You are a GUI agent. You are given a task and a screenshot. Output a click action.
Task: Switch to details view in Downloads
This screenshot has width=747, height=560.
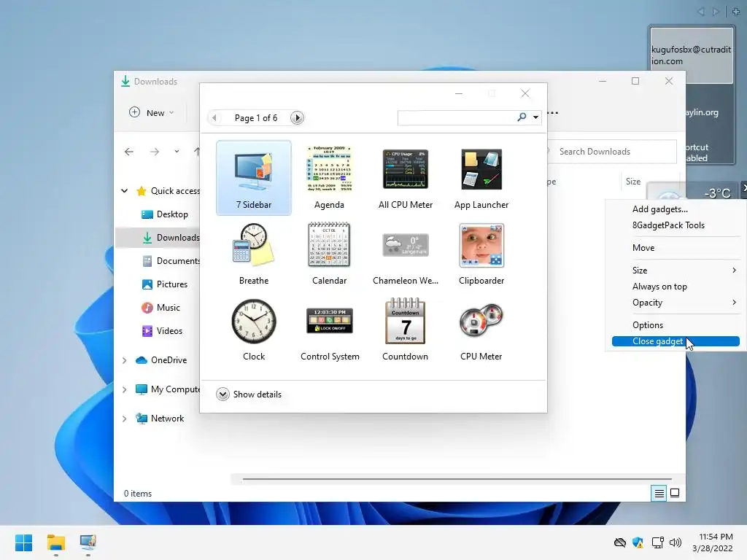coord(659,494)
